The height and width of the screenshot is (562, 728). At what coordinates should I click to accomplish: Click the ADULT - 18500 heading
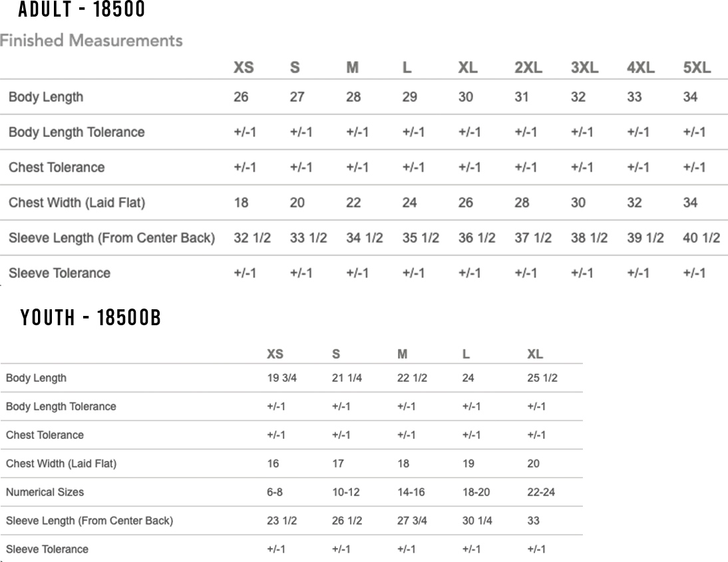click(81, 10)
